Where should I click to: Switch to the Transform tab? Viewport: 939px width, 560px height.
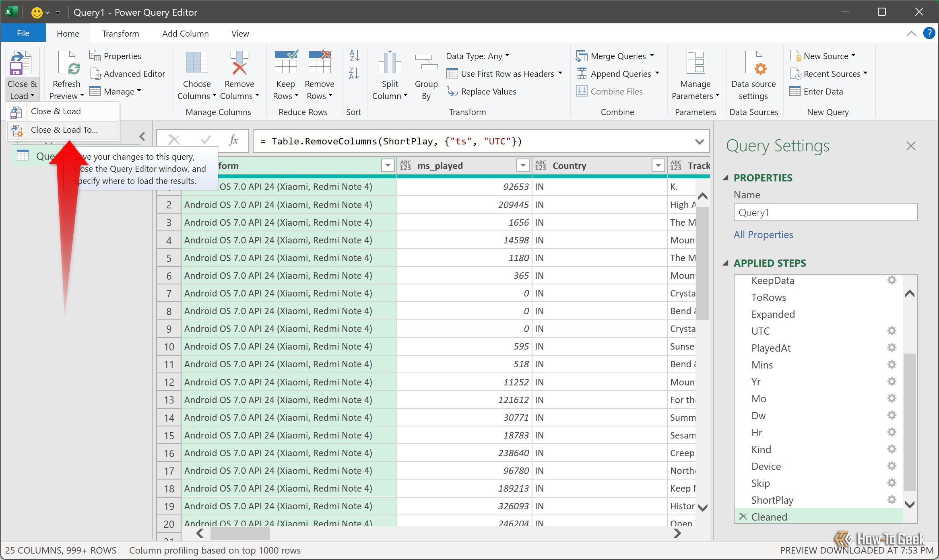120,33
